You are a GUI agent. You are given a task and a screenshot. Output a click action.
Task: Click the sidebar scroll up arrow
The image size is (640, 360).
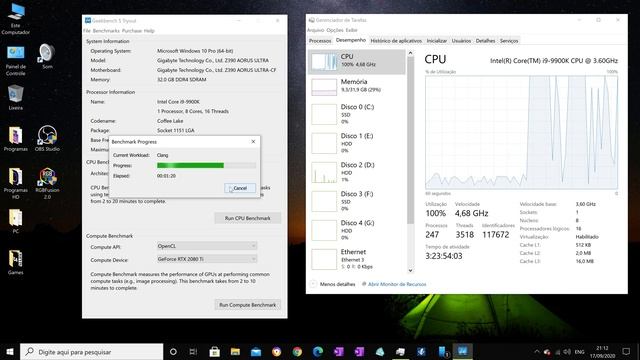(x=410, y=53)
